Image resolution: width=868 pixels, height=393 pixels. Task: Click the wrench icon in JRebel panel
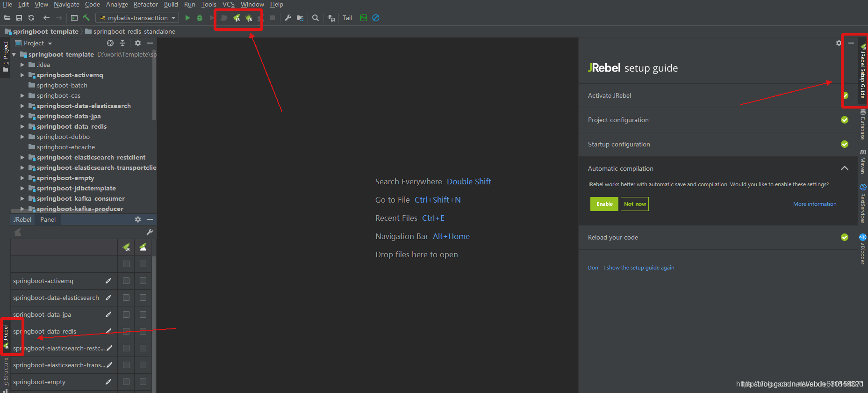[150, 232]
